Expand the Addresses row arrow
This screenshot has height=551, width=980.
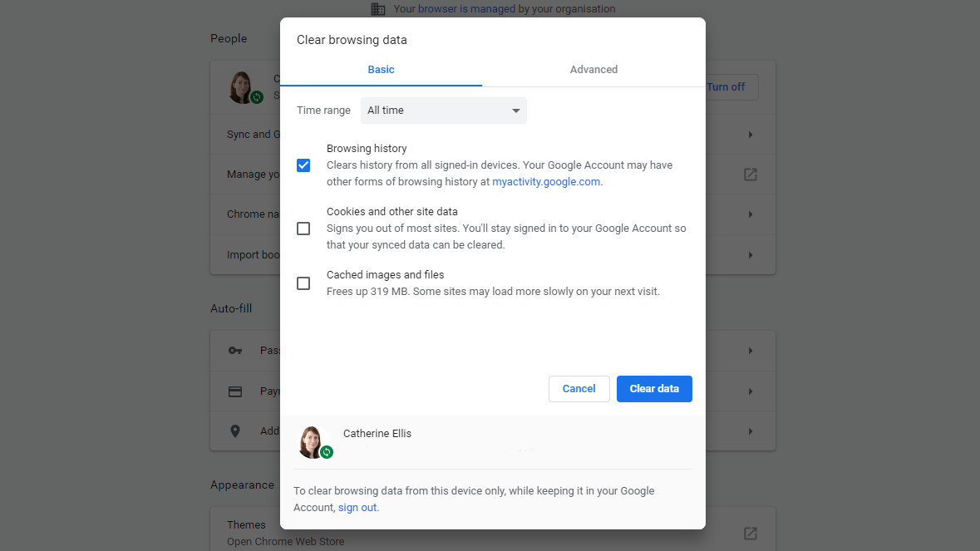[750, 431]
